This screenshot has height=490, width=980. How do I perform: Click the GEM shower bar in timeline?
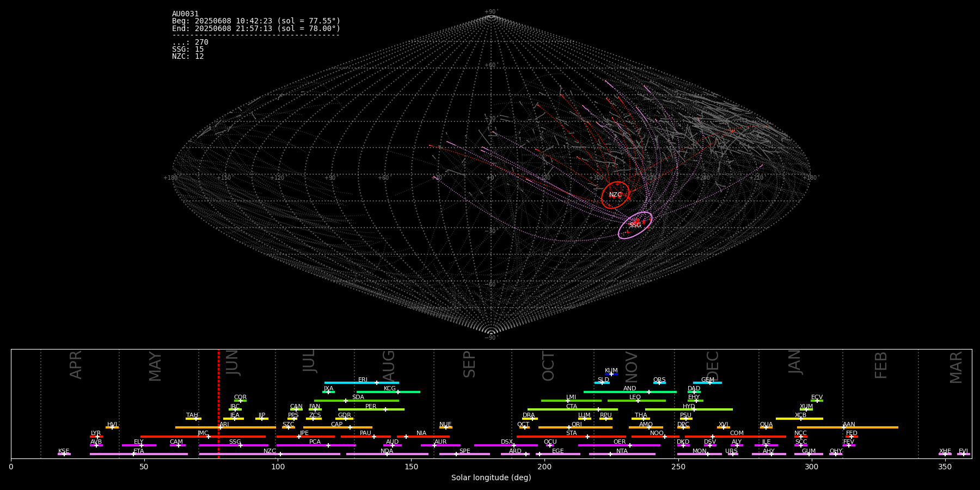[x=707, y=383]
